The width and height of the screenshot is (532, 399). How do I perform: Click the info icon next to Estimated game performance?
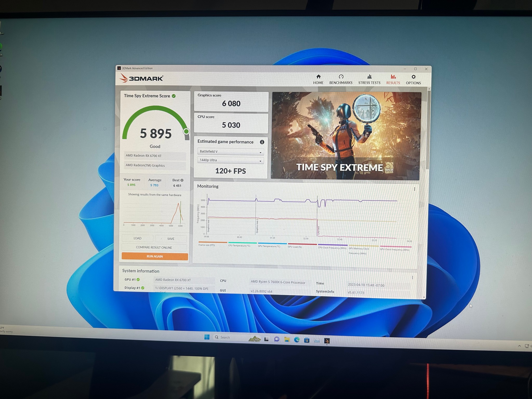pyautogui.click(x=262, y=142)
